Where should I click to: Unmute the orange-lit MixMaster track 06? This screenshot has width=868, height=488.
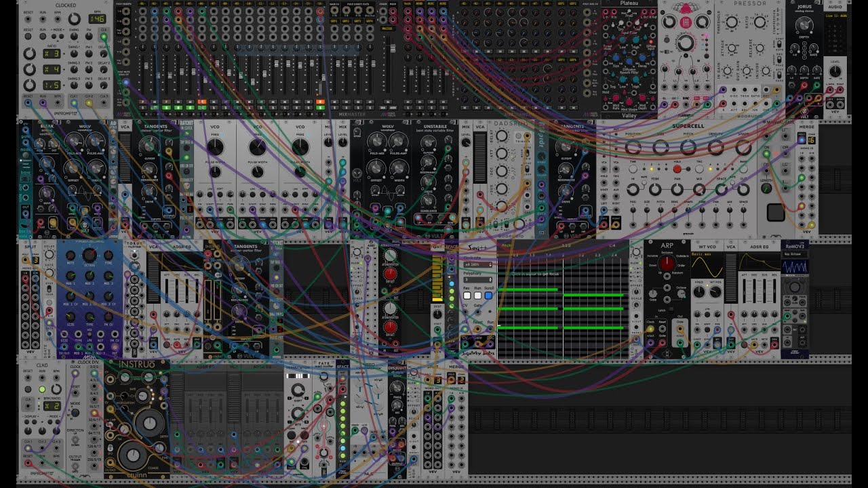coord(201,102)
